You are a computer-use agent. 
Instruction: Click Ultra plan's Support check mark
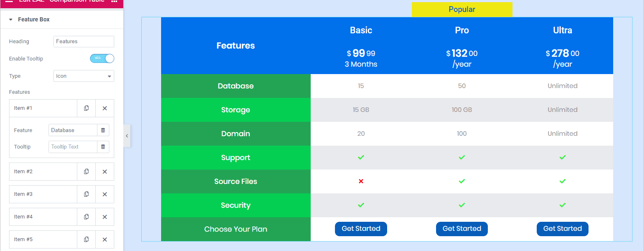[x=563, y=158]
